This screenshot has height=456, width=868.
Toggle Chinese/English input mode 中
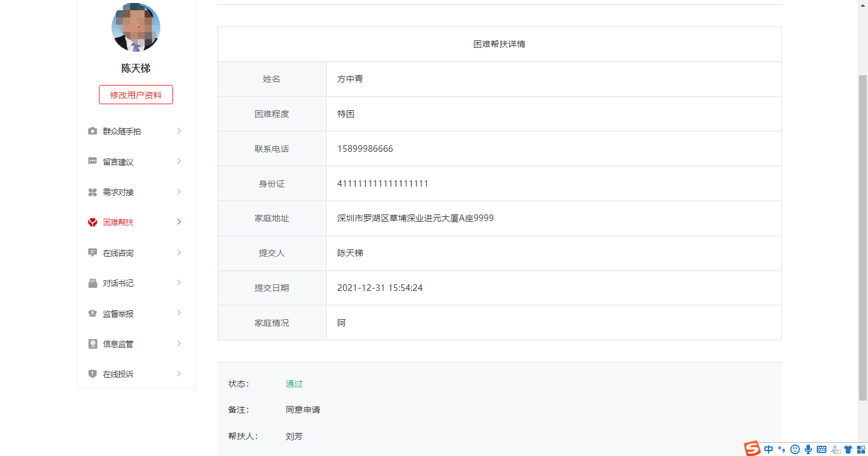[769, 449]
